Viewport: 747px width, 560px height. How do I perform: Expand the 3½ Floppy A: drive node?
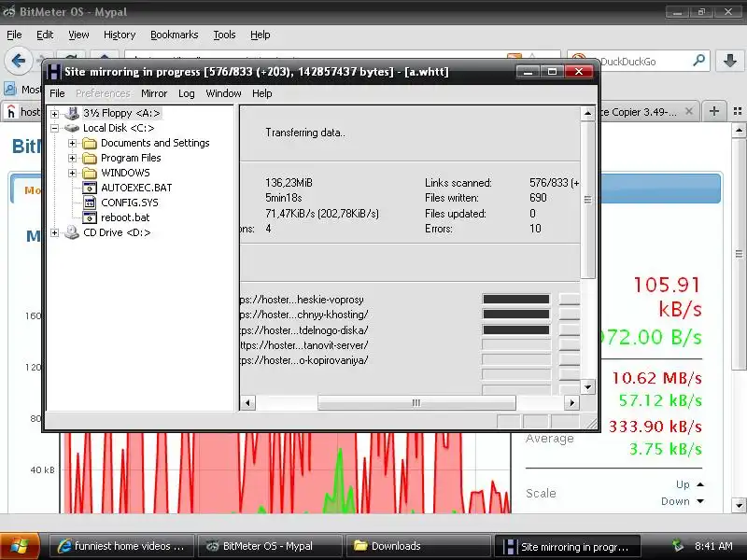[55, 114]
